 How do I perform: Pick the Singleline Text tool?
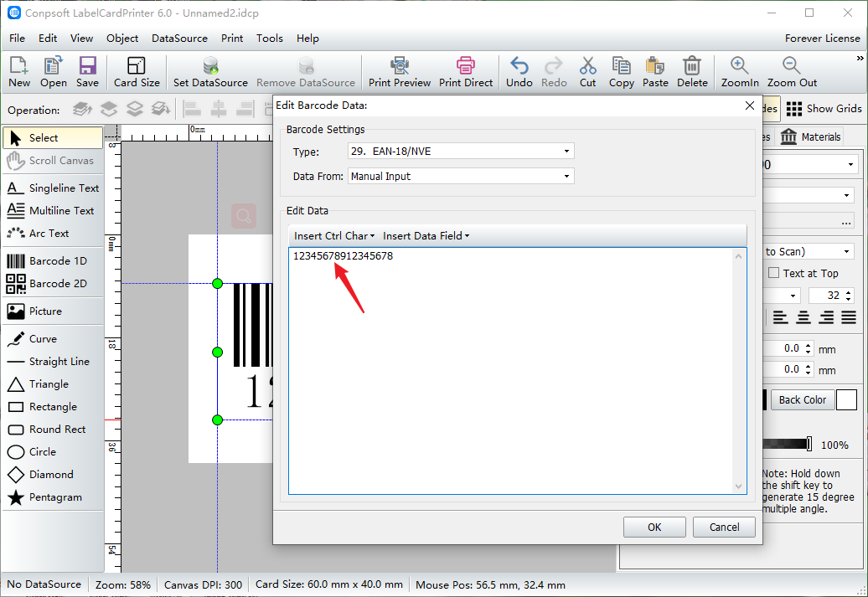tap(53, 188)
